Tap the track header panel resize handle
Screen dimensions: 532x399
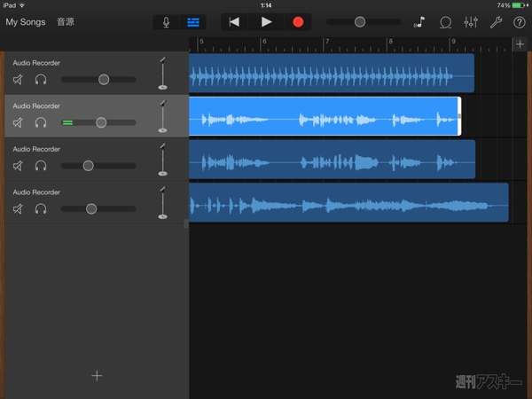pyautogui.click(x=186, y=224)
